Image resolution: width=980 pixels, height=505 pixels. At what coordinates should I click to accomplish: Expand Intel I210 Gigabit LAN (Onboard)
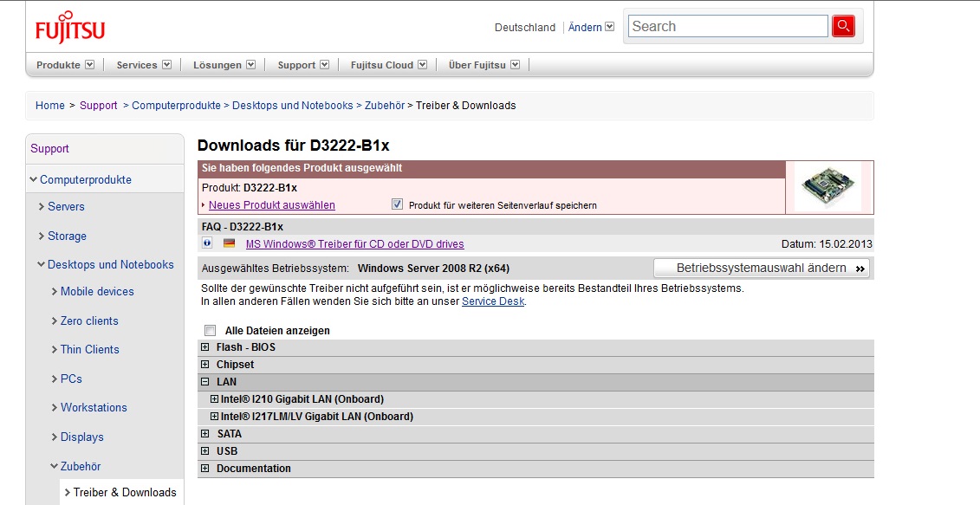point(214,398)
